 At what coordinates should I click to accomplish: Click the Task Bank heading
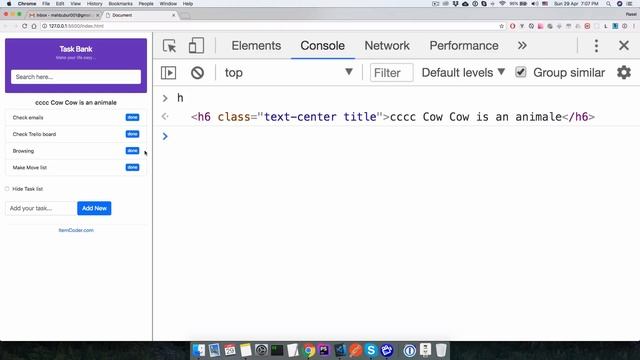76,49
